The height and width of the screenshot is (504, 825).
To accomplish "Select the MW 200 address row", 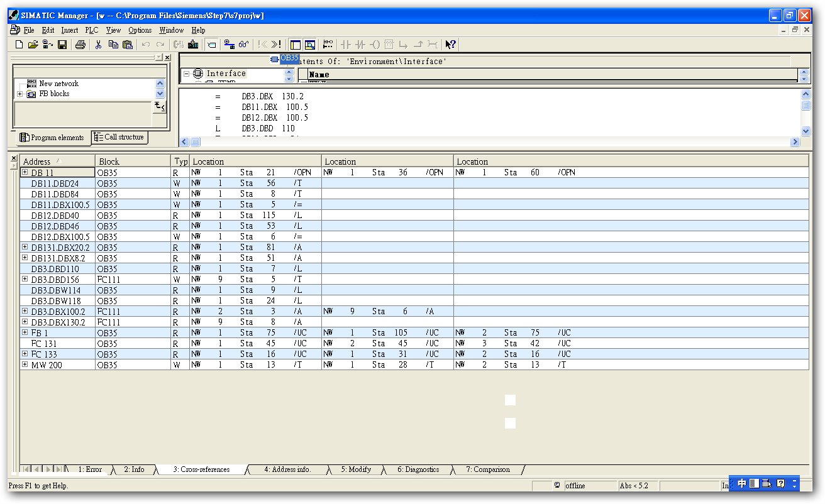I will coord(47,365).
